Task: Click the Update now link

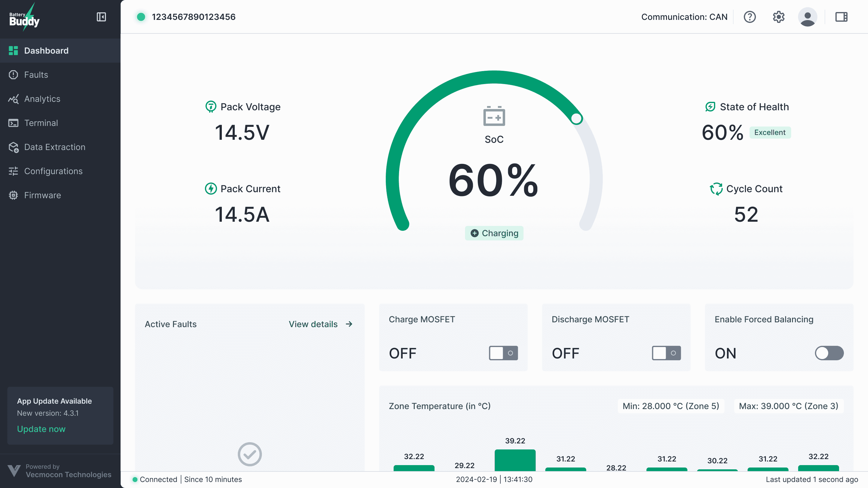Action: [41, 429]
